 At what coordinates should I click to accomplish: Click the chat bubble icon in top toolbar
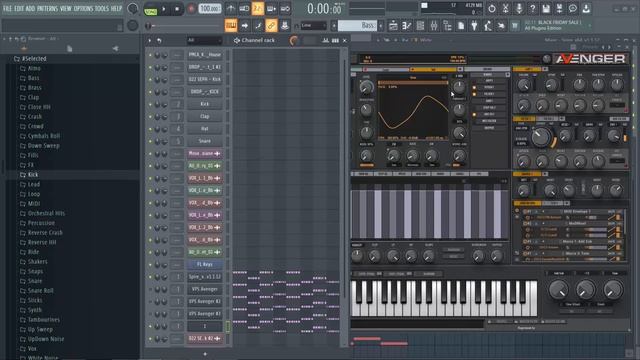(573, 9)
